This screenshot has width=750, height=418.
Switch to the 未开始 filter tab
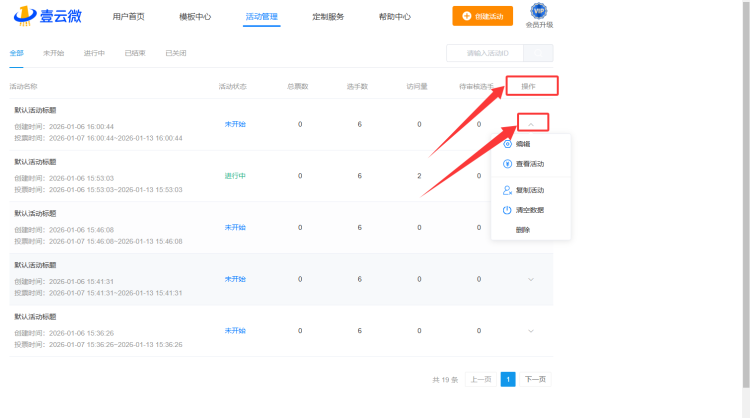point(54,53)
